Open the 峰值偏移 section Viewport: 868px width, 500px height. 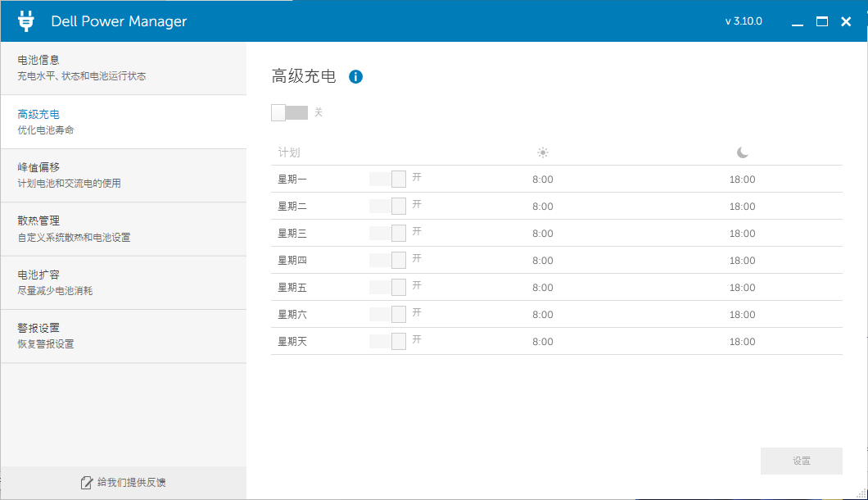click(124, 175)
